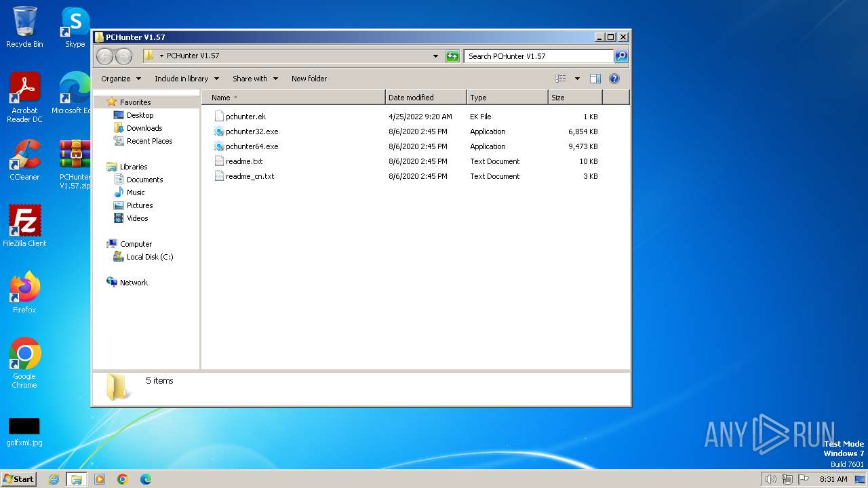Open the address bar history dropdown

point(435,56)
